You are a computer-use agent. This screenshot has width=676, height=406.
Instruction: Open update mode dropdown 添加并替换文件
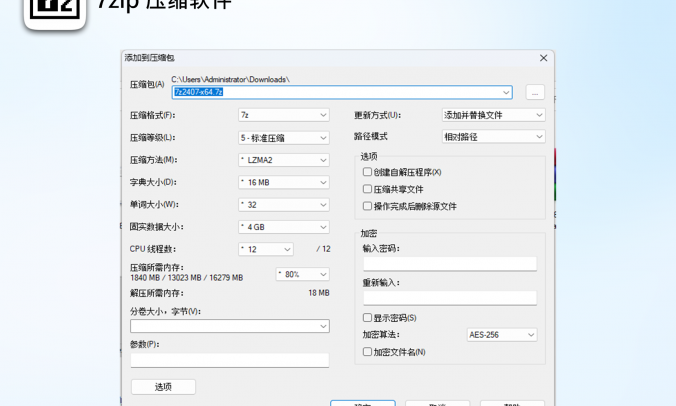click(x=494, y=115)
